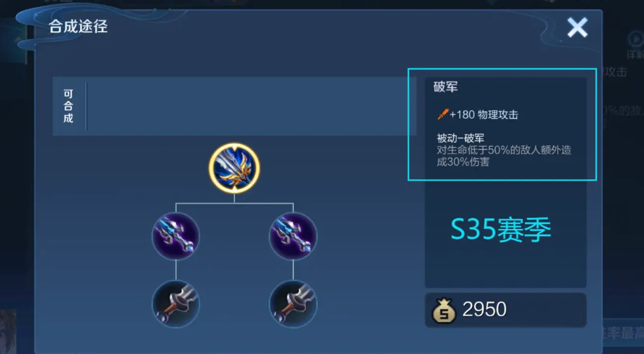644x354 pixels.
Task: Select the right purple mid-tier component icon
Action: pyautogui.click(x=293, y=236)
